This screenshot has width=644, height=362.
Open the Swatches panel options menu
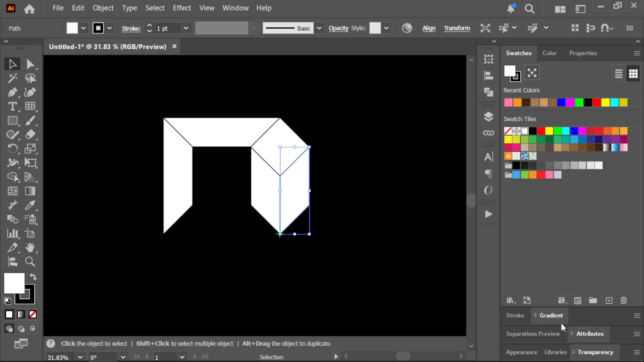(637, 53)
